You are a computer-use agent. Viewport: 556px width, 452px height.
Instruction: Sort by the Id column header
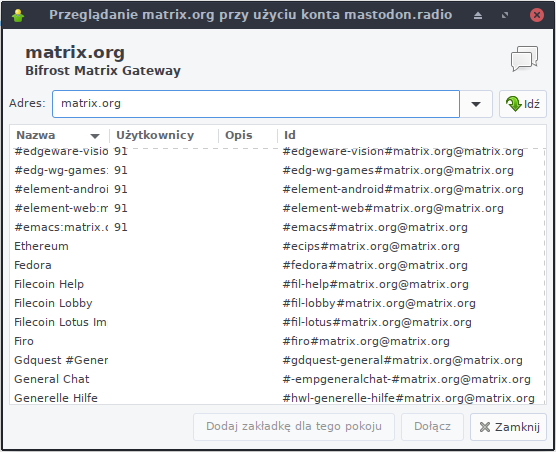(x=411, y=135)
